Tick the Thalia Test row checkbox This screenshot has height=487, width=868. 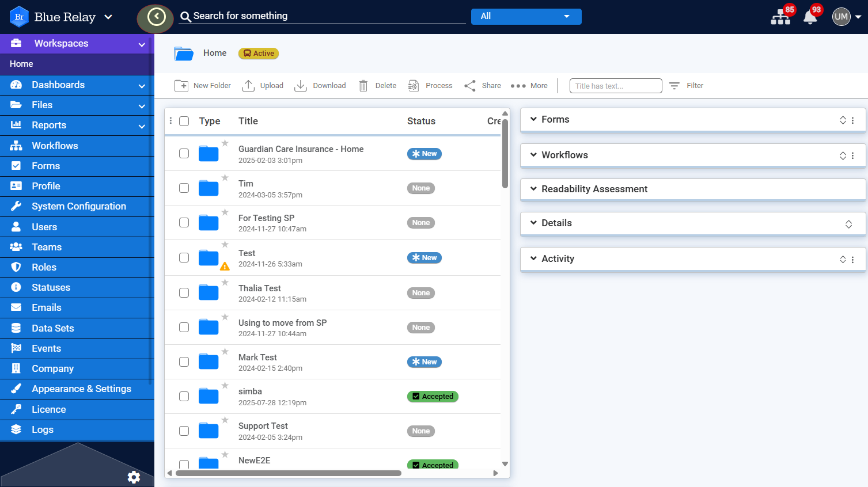tap(184, 293)
